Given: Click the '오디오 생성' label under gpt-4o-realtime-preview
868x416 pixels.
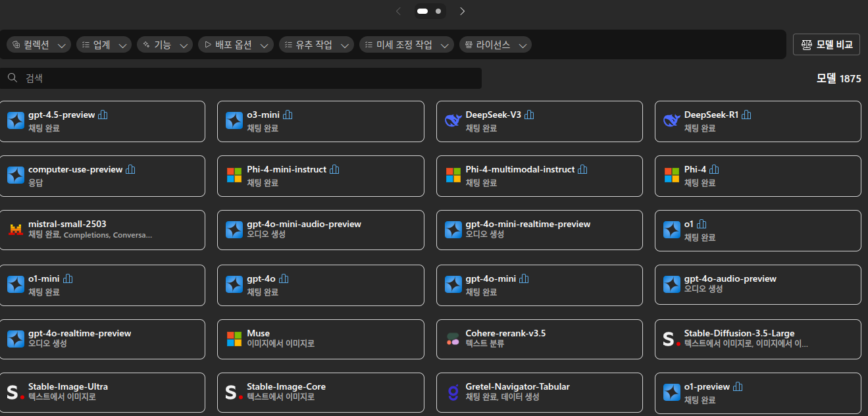Looking at the screenshot, I should click(x=47, y=344).
